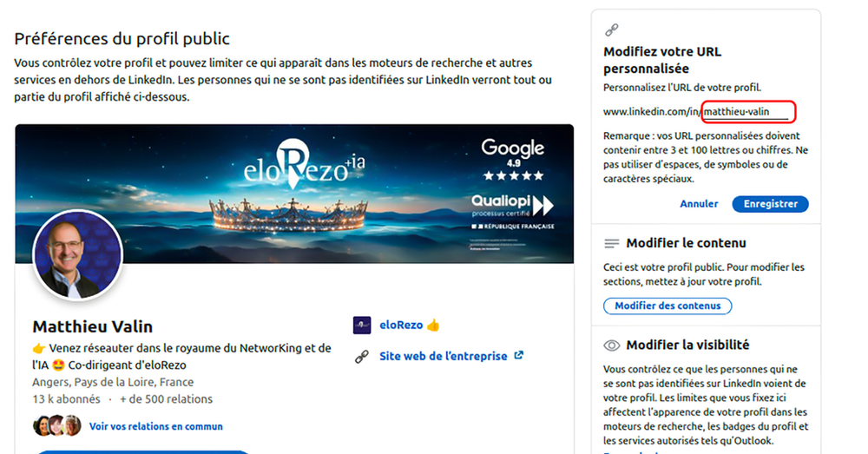Click the 'Personnalisez l'URL de votre profil.' text

(682, 88)
